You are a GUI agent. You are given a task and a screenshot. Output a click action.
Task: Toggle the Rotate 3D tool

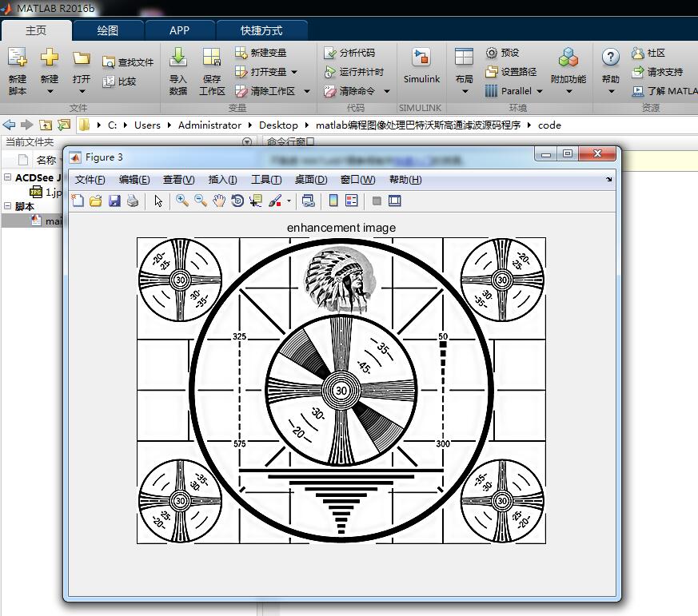237,201
